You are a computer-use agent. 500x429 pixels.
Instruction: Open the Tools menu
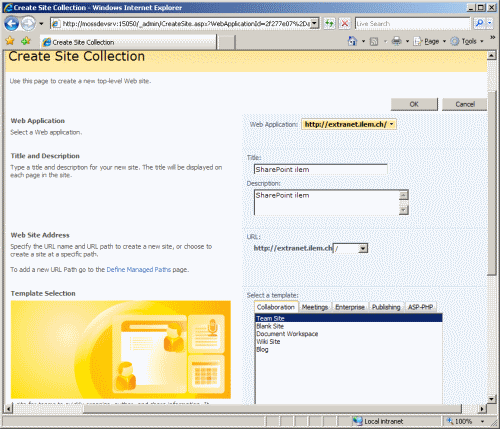pyautogui.click(x=466, y=41)
